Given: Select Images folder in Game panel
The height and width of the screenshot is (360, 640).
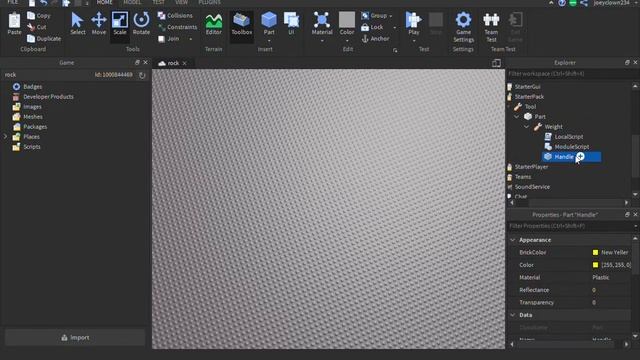Looking at the screenshot, I should (x=33, y=107).
